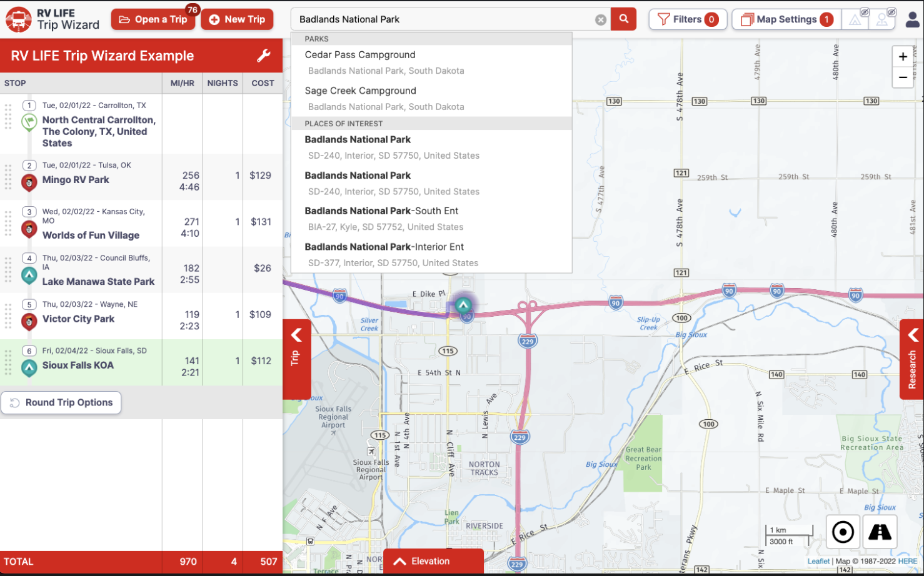Toggle campground visibility on the map
The width and height of the screenshot is (924, 576).
pyautogui.click(x=856, y=19)
